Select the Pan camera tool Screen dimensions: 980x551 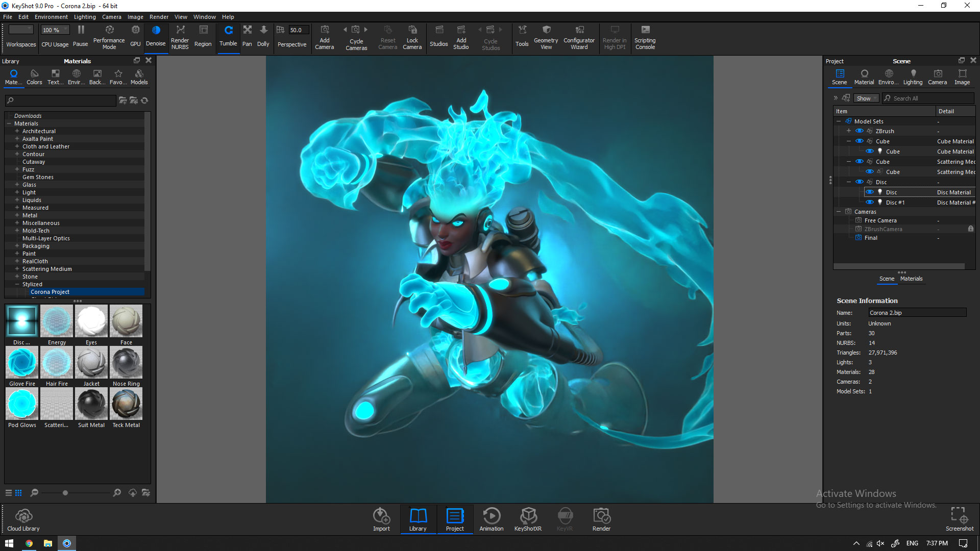point(247,36)
